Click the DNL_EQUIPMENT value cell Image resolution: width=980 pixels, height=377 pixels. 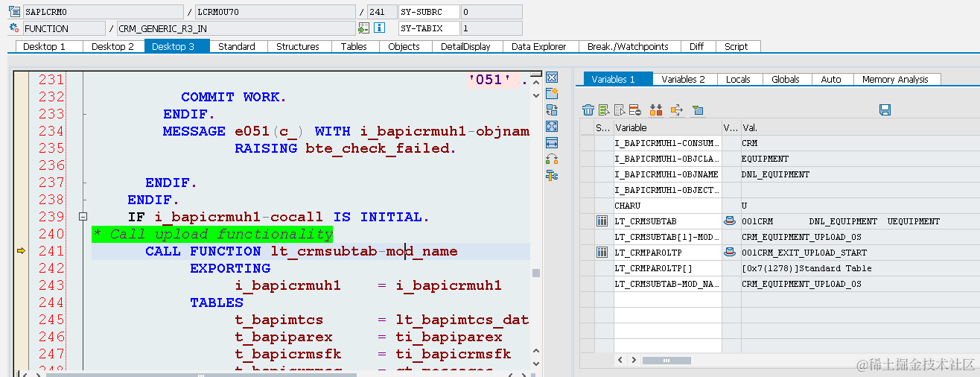coord(860,174)
